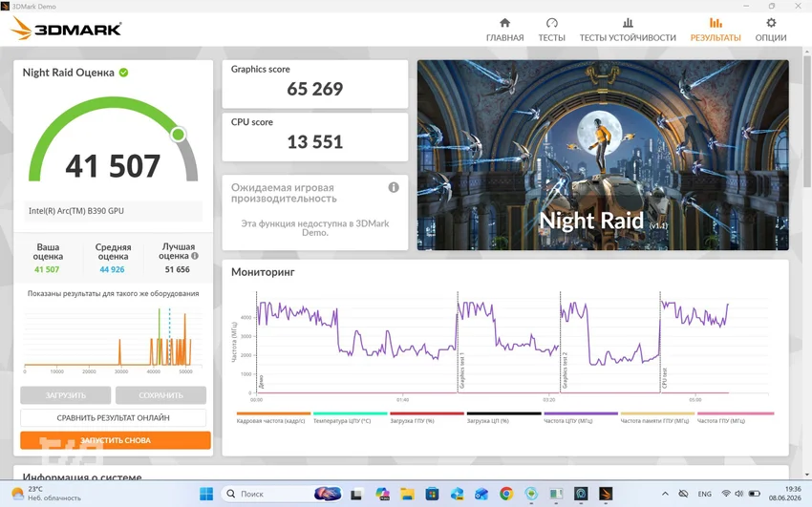Click the volume speaker tray icon
Viewport: 812px width, 507px height.
click(x=739, y=494)
